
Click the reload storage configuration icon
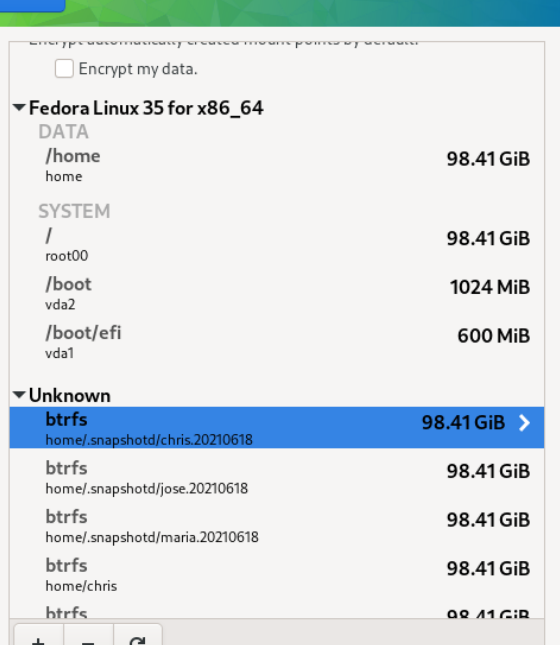tap(138, 636)
